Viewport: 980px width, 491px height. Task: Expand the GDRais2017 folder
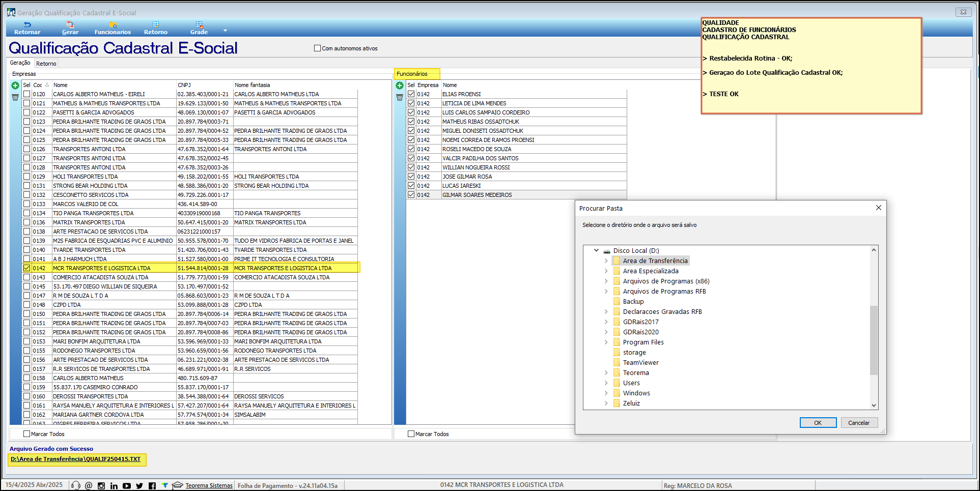[x=606, y=322]
